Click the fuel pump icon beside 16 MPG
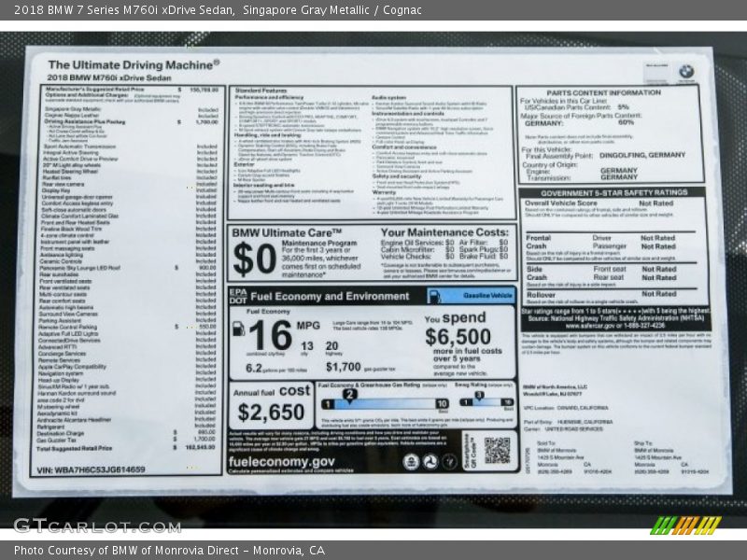 [238, 329]
